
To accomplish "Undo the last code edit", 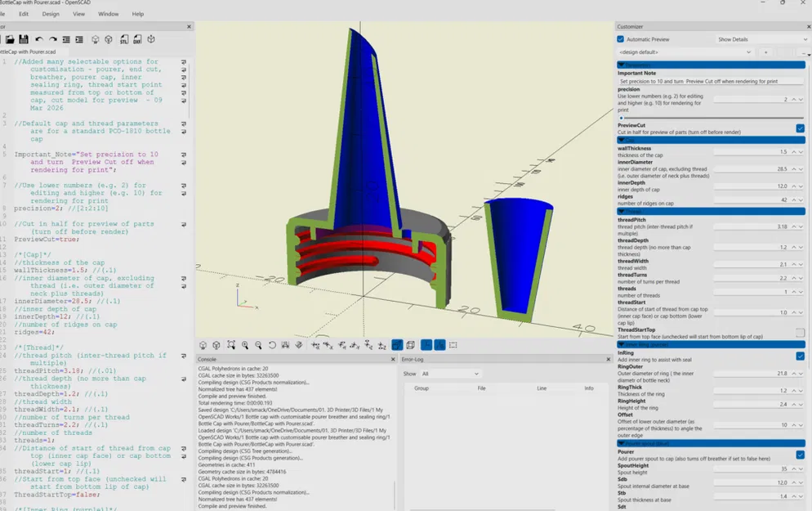I will [39, 38].
